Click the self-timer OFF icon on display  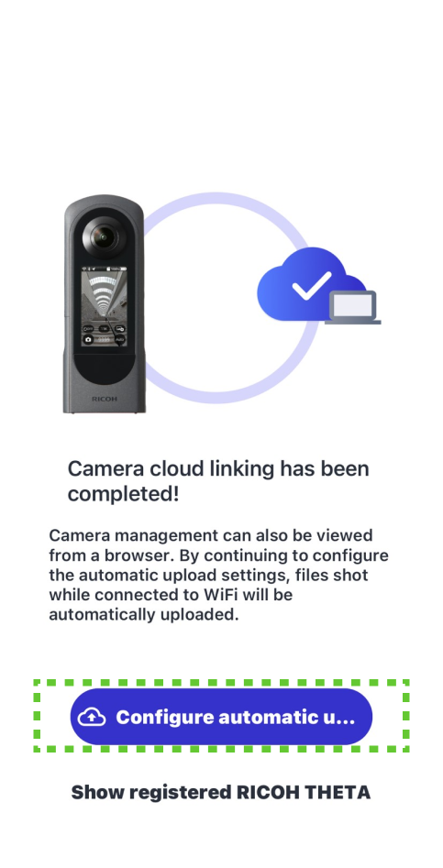point(88,328)
